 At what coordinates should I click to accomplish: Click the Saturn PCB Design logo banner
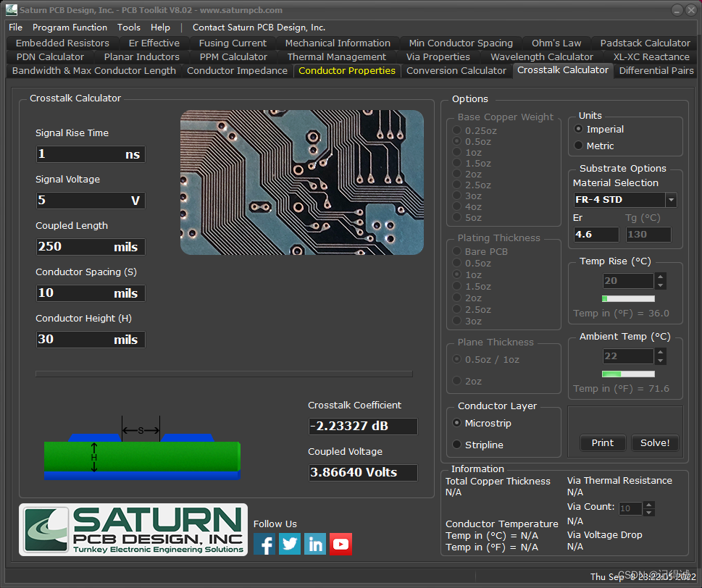pyautogui.click(x=133, y=530)
